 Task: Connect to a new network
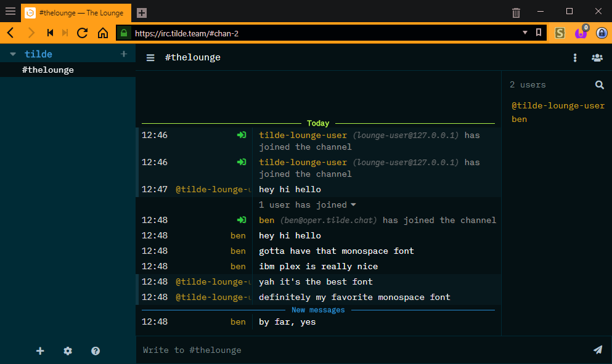point(40,350)
